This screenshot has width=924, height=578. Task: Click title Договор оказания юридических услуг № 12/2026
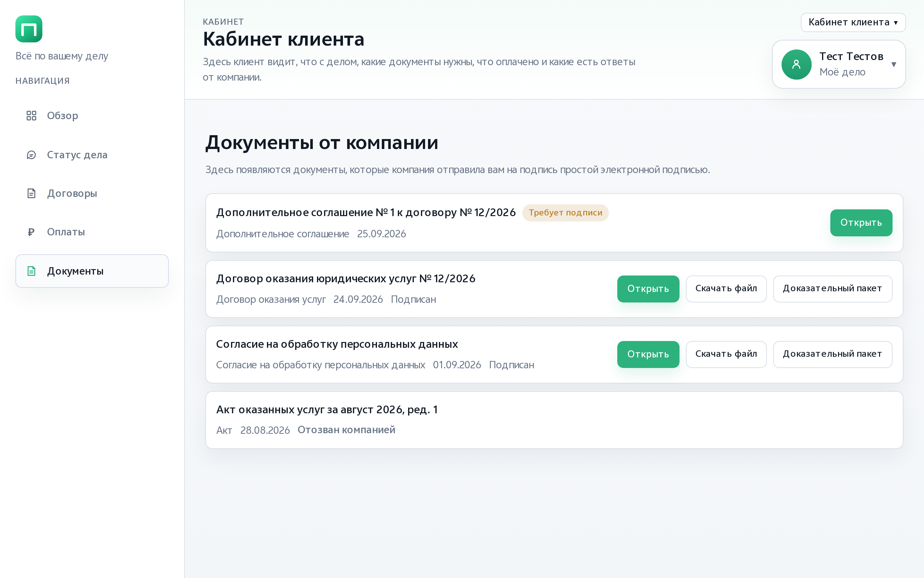346,279
